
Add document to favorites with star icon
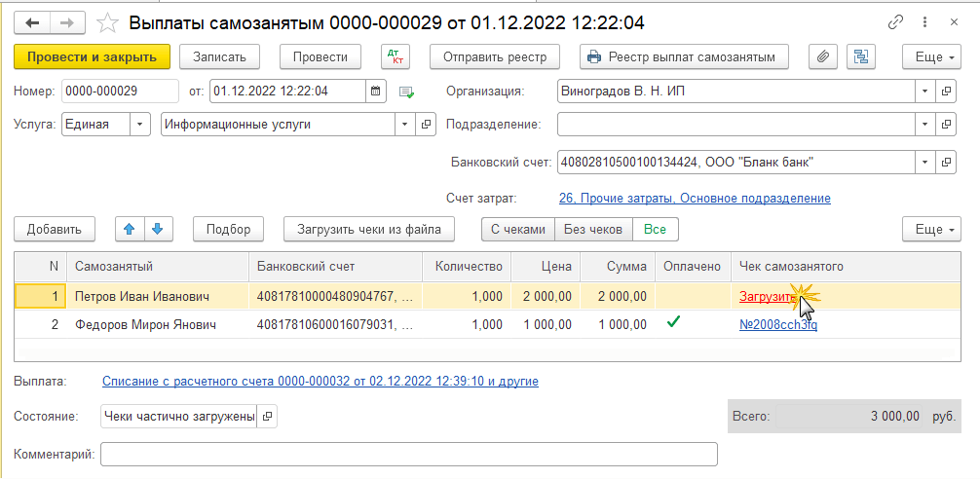pyautogui.click(x=109, y=21)
